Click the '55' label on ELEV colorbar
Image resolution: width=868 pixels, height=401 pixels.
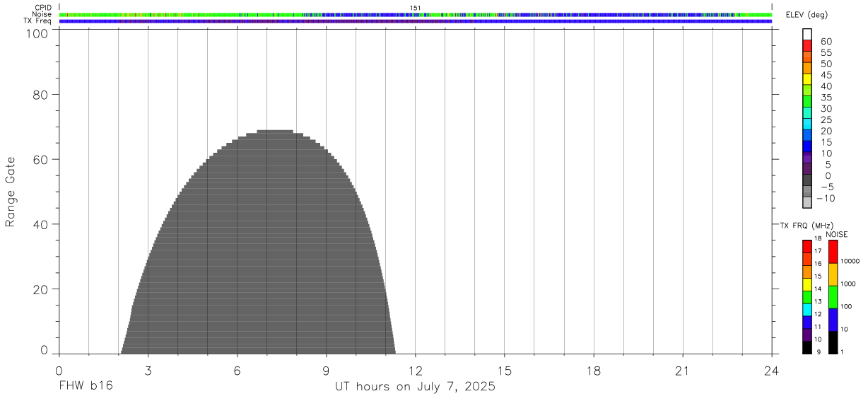pyautogui.click(x=826, y=53)
